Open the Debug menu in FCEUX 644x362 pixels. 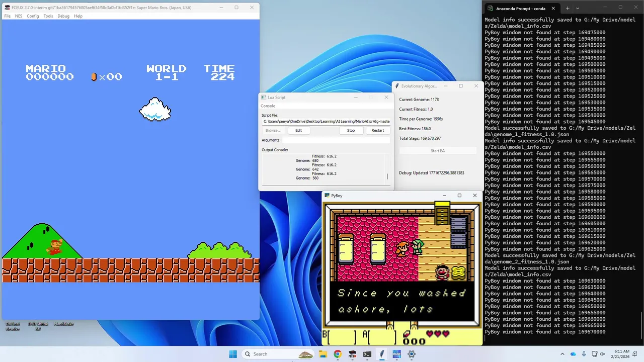click(63, 16)
